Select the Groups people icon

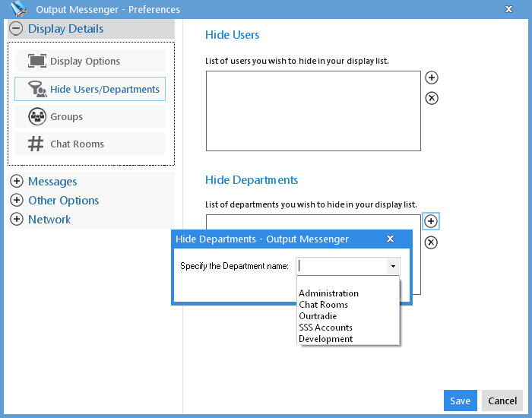[x=37, y=116]
